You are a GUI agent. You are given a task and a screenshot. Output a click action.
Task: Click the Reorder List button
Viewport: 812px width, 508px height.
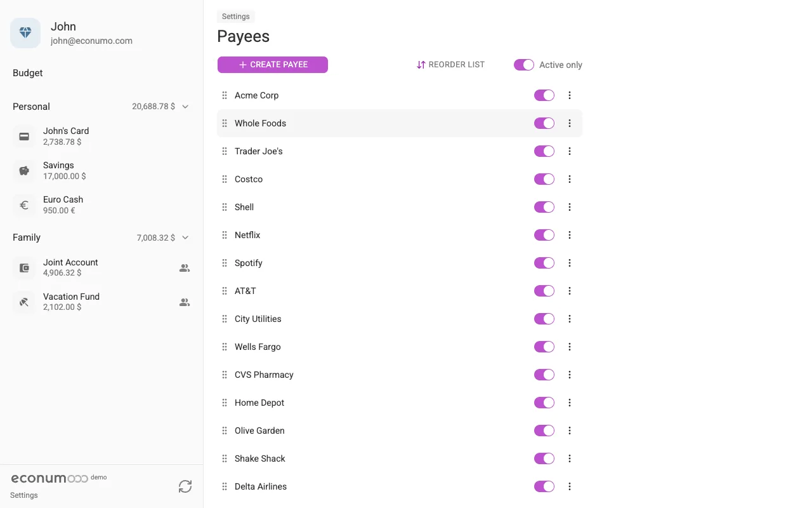coord(450,65)
